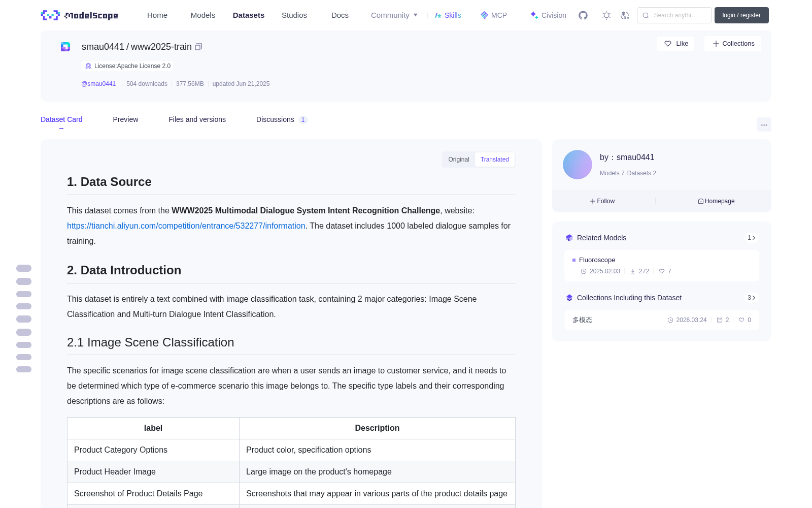Open the Files and versions tab

pyautogui.click(x=197, y=119)
